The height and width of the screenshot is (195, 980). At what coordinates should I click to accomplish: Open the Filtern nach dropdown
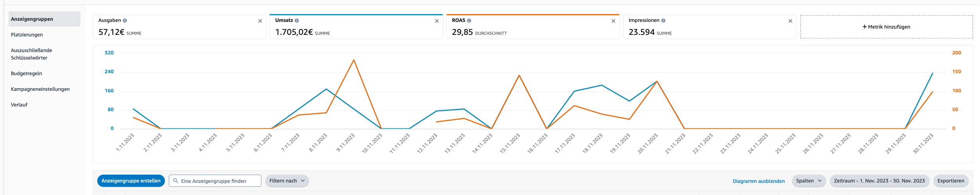(287, 181)
